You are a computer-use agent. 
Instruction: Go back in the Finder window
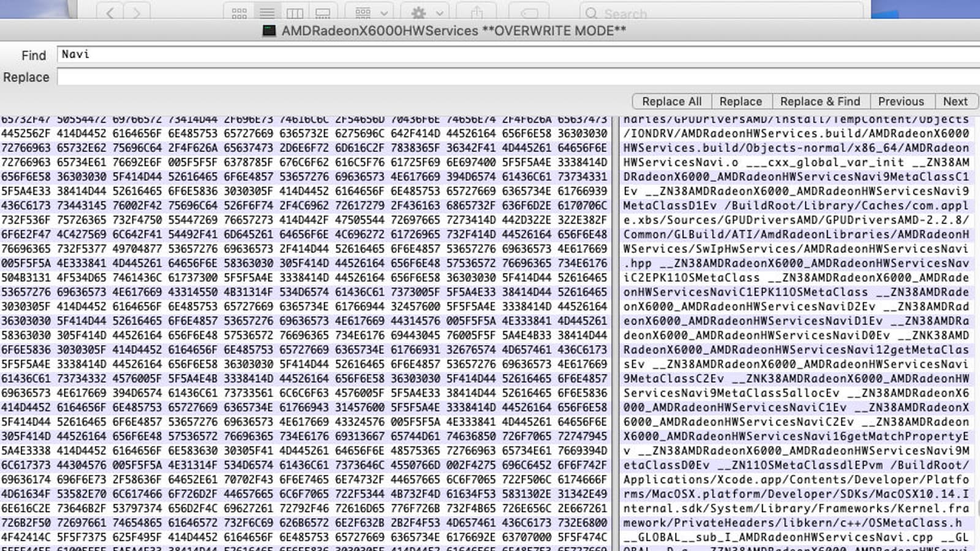pyautogui.click(x=109, y=12)
